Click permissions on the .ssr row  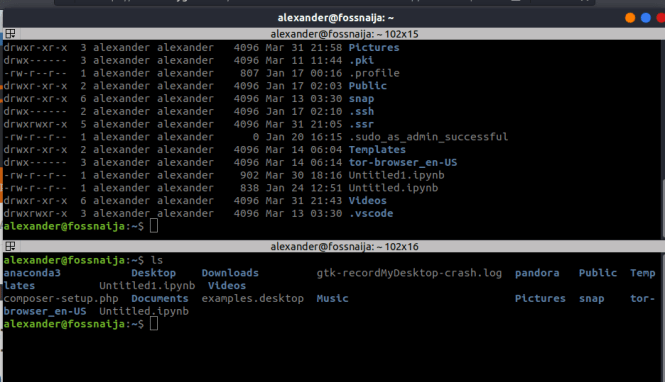tap(35, 124)
